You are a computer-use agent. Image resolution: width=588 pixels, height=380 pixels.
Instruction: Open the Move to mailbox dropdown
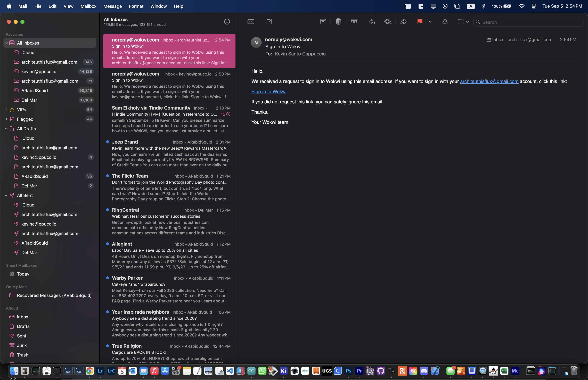click(463, 22)
